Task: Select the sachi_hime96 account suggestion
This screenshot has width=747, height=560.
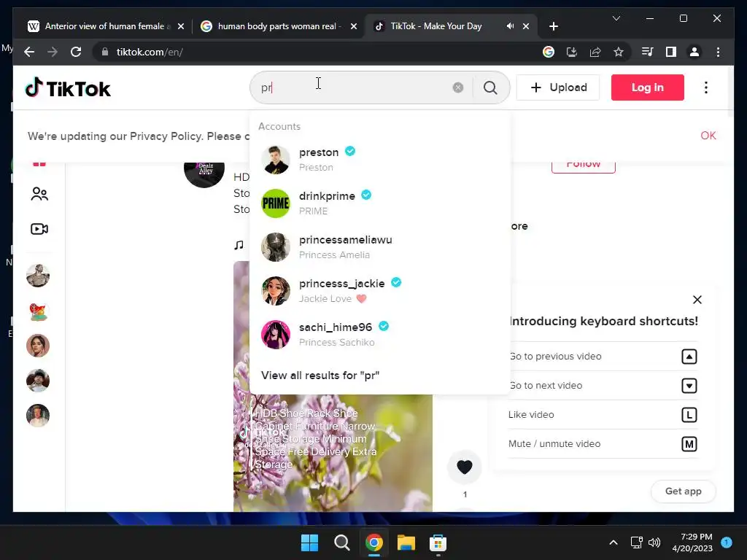Action: [379, 335]
